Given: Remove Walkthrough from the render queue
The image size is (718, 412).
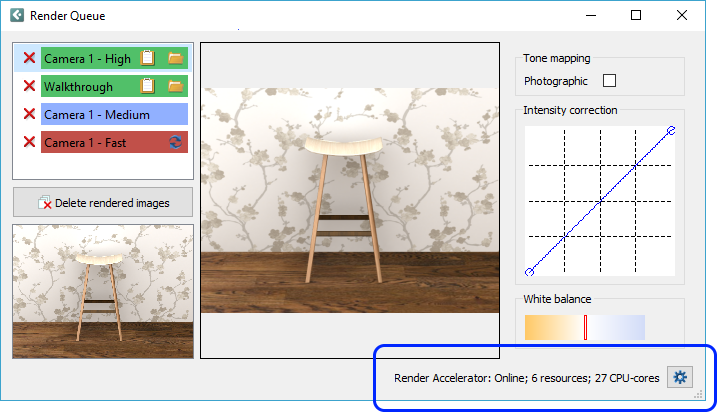Looking at the screenshot, I should coord(29,86).
